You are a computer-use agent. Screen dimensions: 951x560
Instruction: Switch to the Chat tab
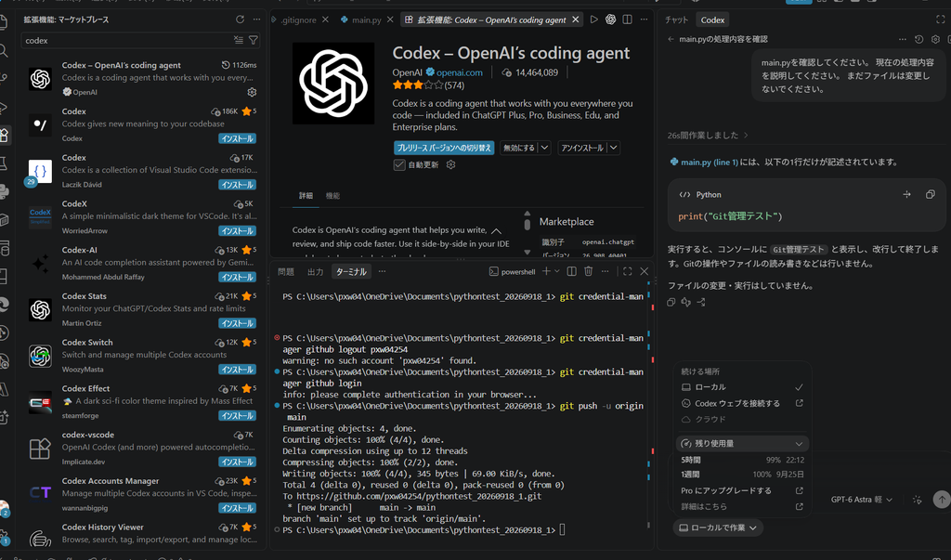(676, 20)
